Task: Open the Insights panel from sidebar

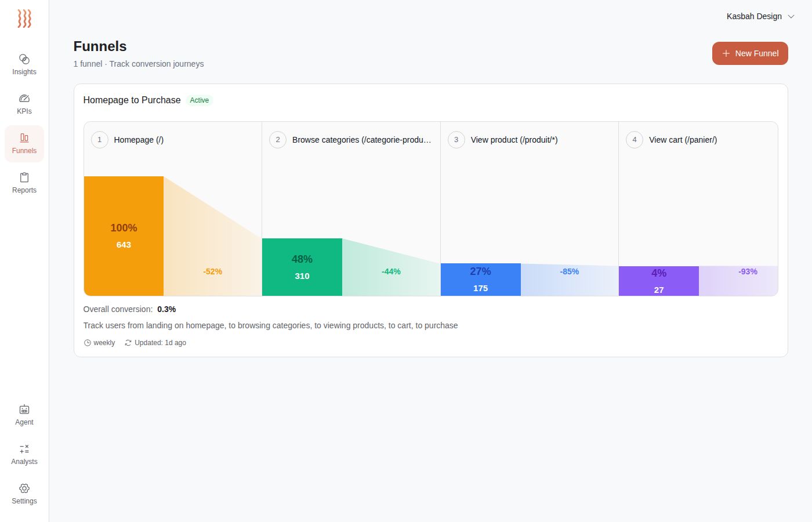Action: coord(24,64)
